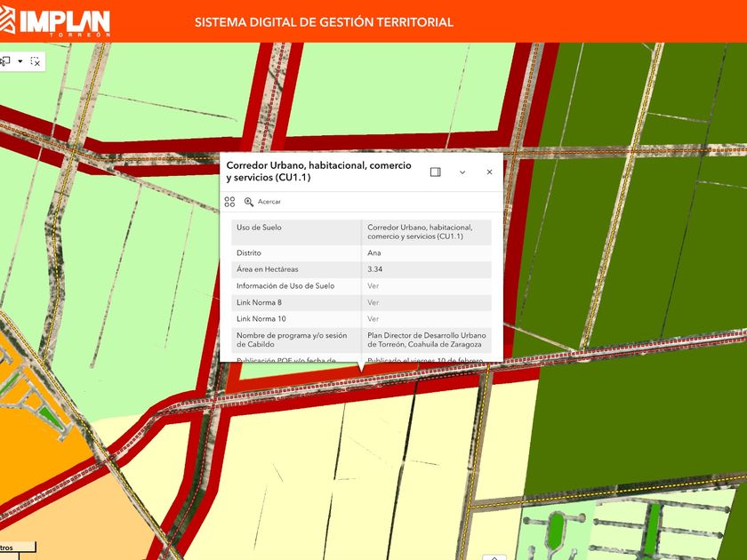Click the magnifier zoom-in icon in popup

(249, 202)
